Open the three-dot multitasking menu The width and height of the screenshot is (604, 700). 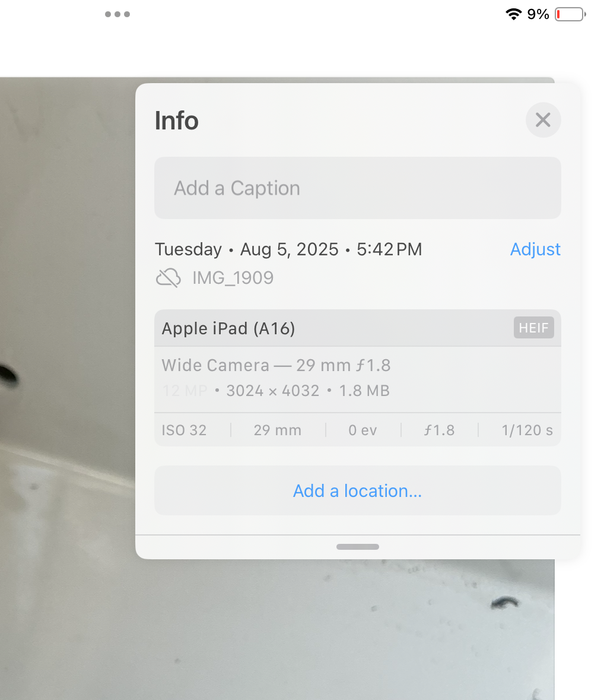pyautogui.click(x=117, y=14)
